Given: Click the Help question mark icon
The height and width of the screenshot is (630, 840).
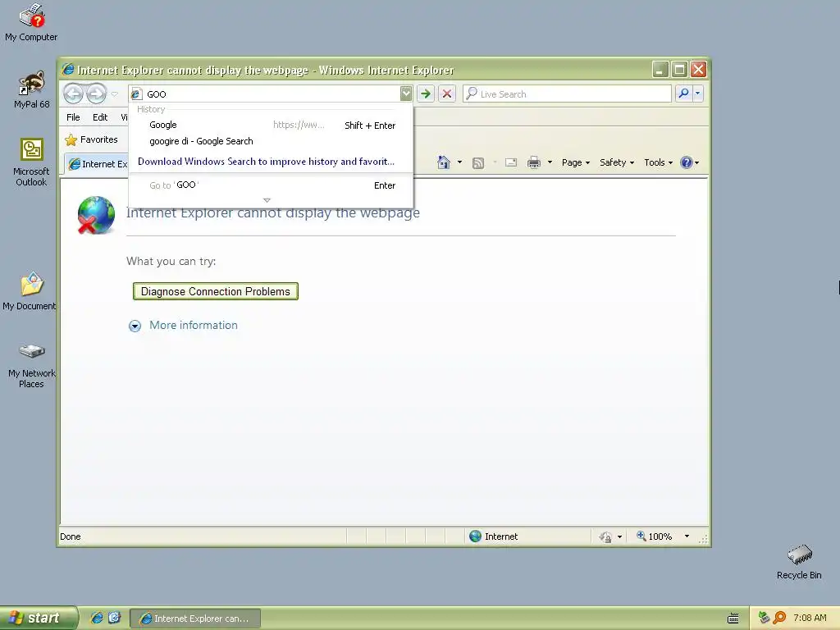Looking at the screenshot, I should [687, 162].
